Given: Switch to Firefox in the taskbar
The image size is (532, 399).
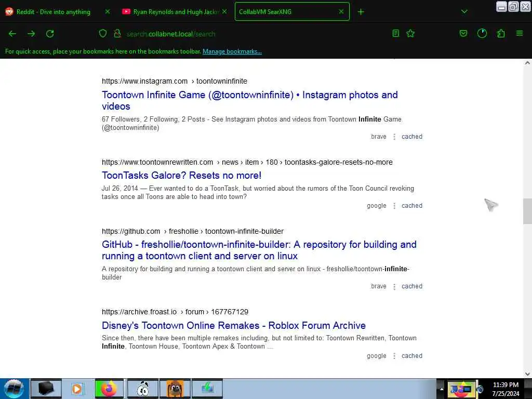Looking at the screenshot, I should 109,389.
